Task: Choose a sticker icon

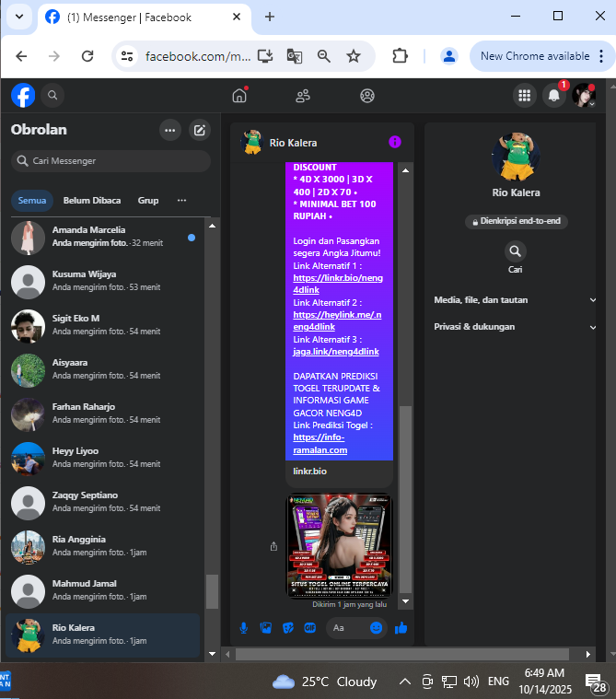Action: (x=288, y=628)
